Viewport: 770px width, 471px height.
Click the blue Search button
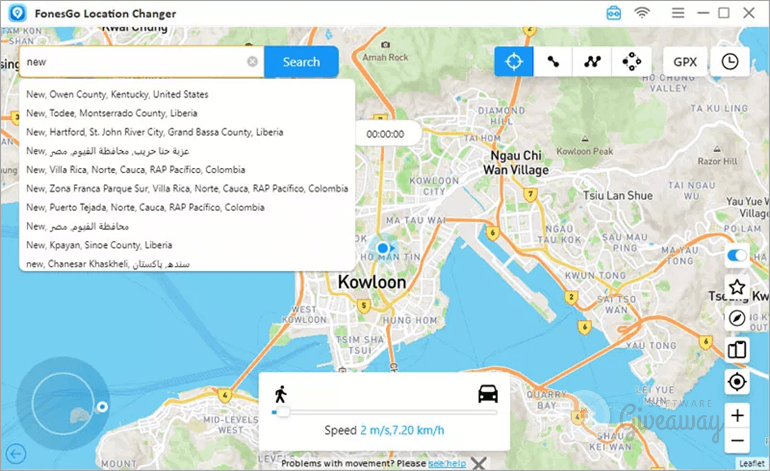(301, 62)
